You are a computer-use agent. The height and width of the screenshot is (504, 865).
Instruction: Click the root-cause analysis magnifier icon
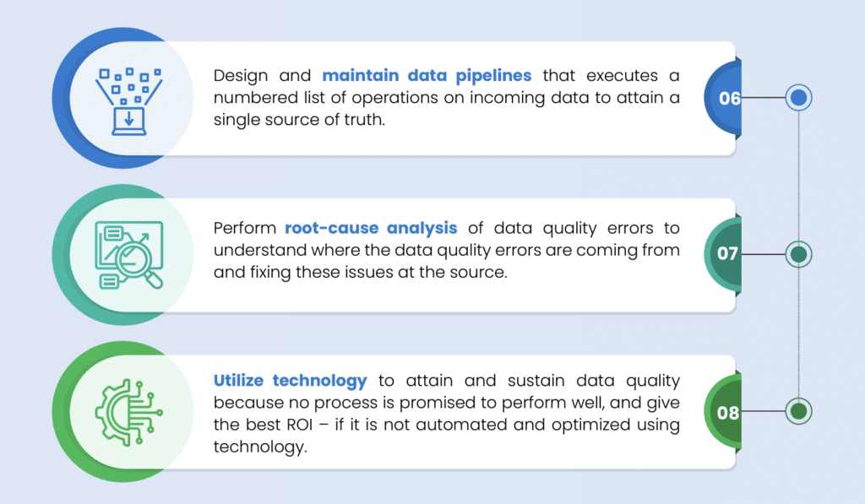coord(129,255)
